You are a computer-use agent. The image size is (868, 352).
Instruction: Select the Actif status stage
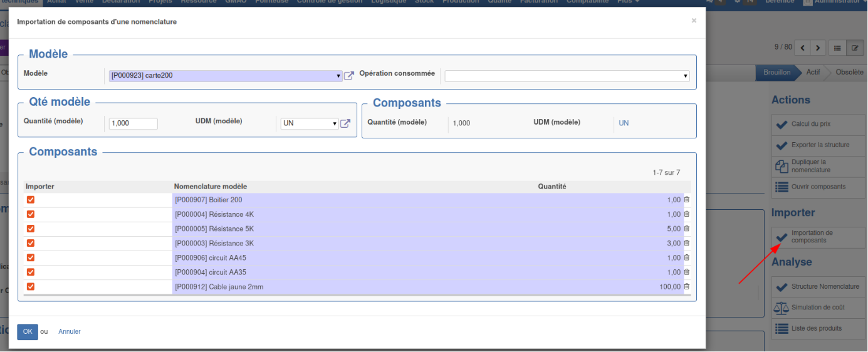click(x=813, y=72)
